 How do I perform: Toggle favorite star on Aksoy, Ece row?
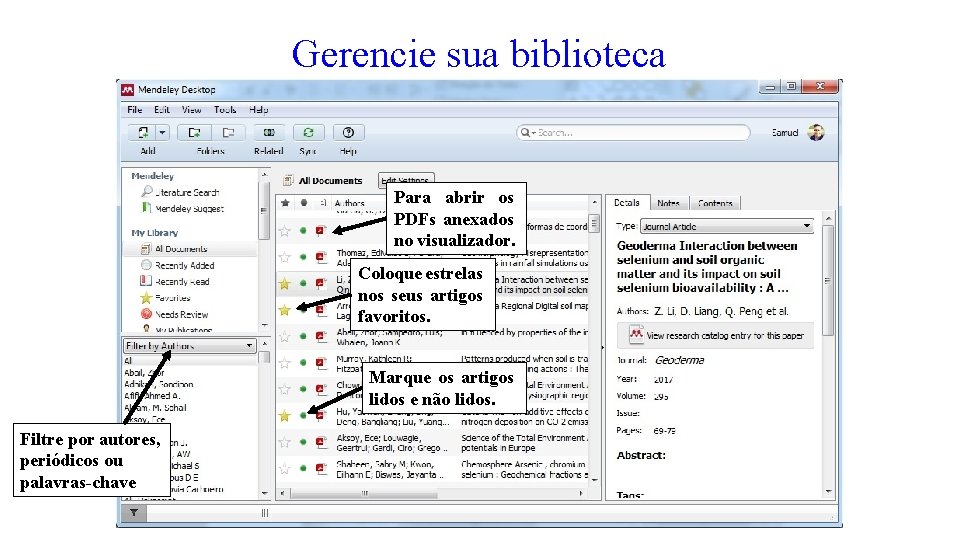pos(285,442)
